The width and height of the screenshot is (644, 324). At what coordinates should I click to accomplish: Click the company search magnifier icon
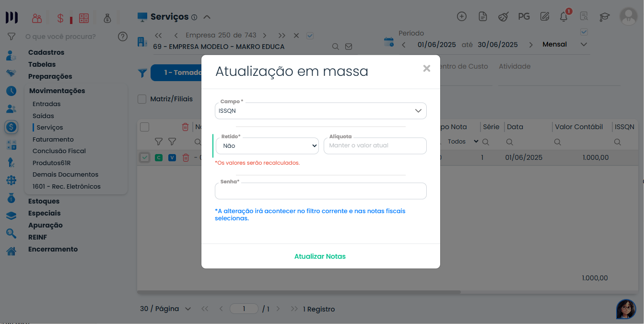336,47
